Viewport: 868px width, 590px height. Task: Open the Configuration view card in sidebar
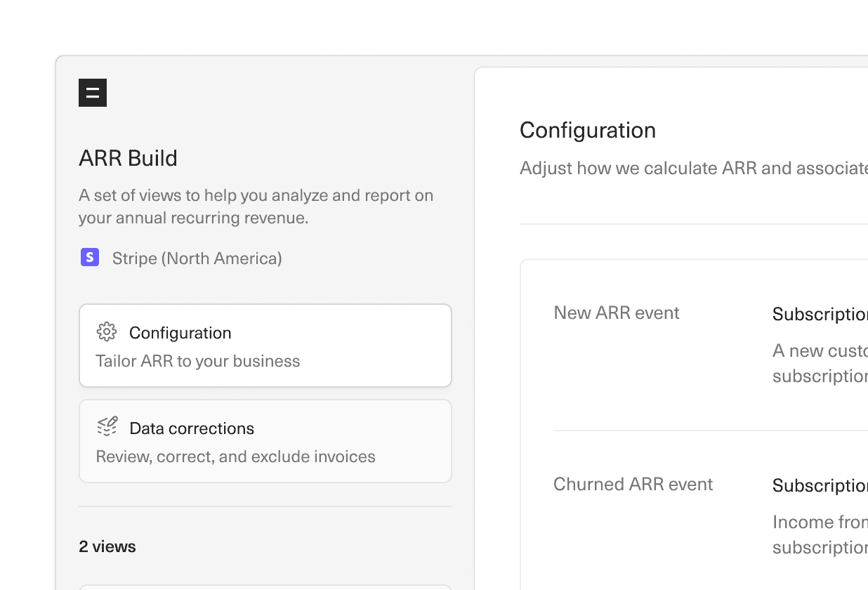click(x=265, y=345)
